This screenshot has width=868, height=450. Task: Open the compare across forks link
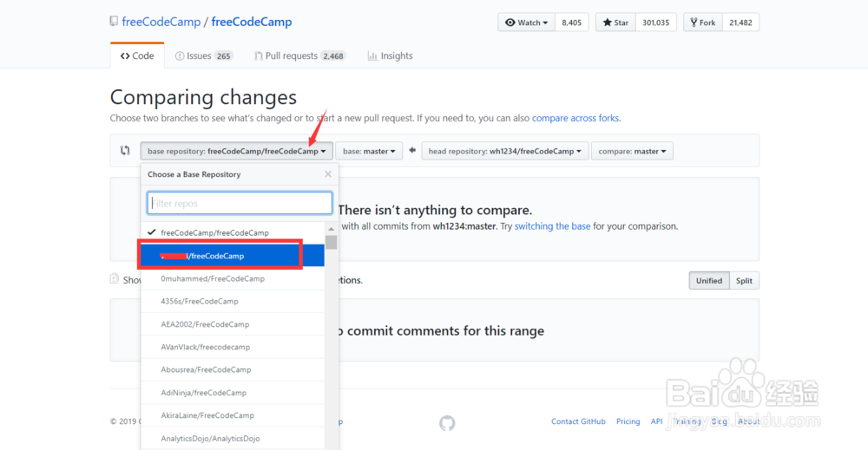[575, 118]
